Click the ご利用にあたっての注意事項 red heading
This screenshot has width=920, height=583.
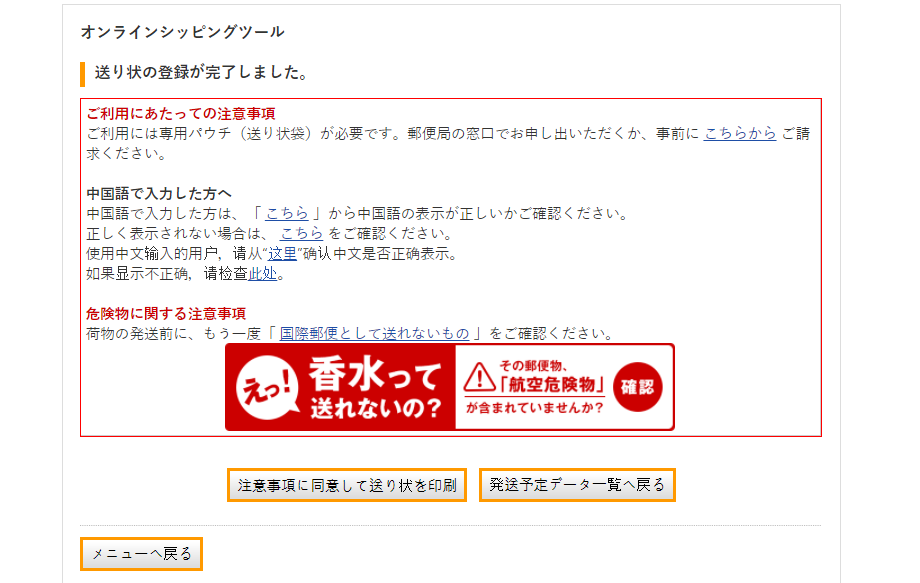(x=181, y=114)
